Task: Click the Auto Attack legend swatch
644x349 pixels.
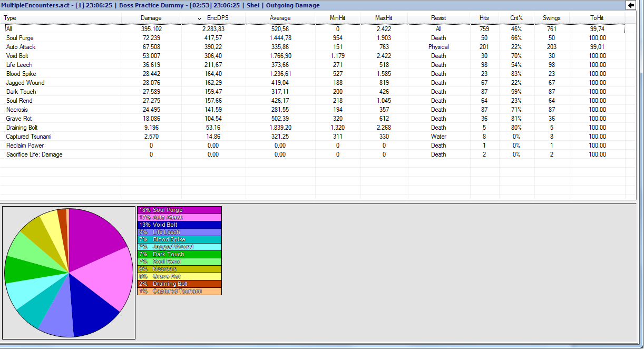Action: 180,217
